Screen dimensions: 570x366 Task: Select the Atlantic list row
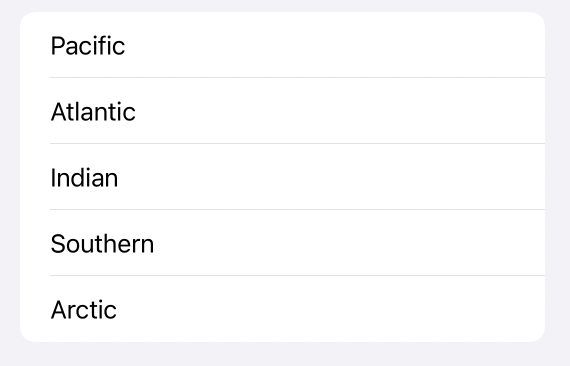pyautogui.click(x=282, y=110)
